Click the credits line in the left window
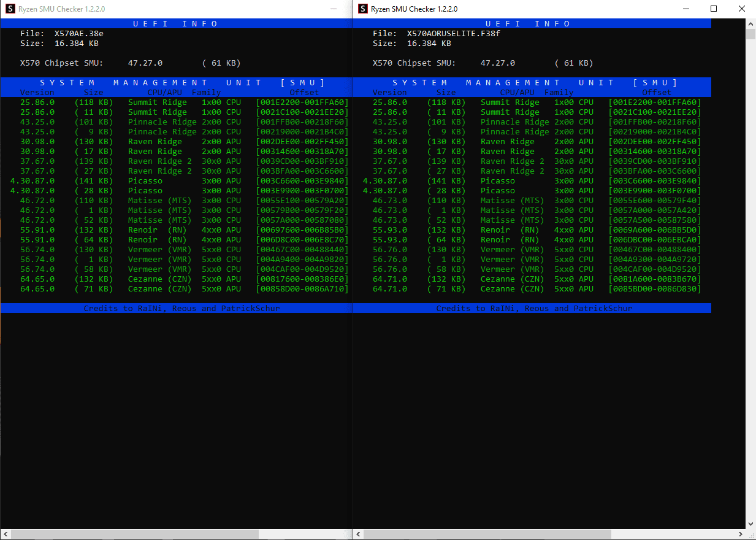The height and width of the screenshot is (540, 756). pyautogui.click(x=181, y=308)
